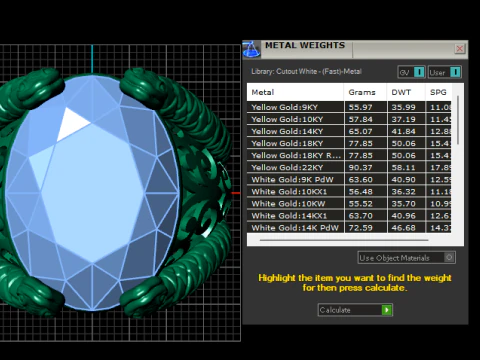
Task: Select the White Gold:10KX1 row
Action: [349, 192]
